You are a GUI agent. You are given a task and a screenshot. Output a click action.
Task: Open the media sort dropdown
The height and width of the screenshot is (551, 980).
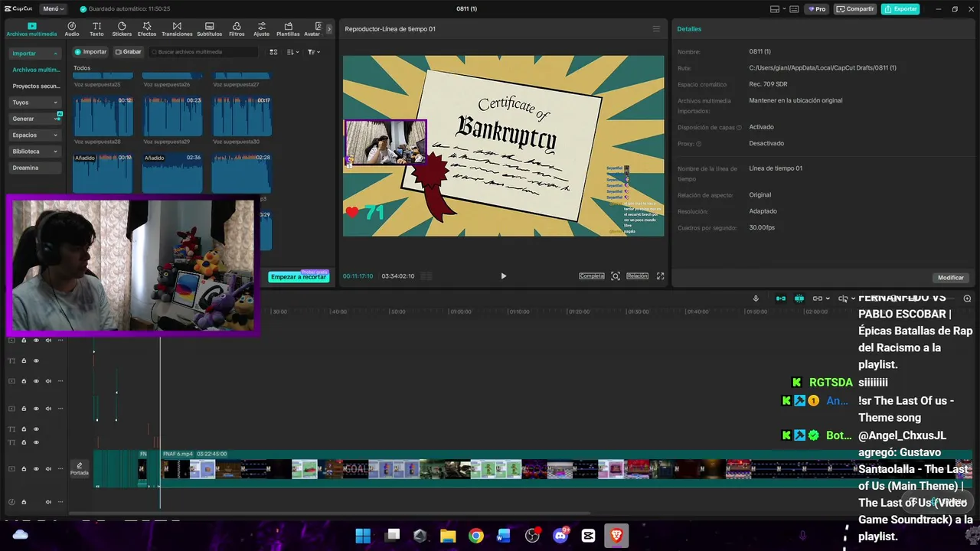tap(292, 52)
